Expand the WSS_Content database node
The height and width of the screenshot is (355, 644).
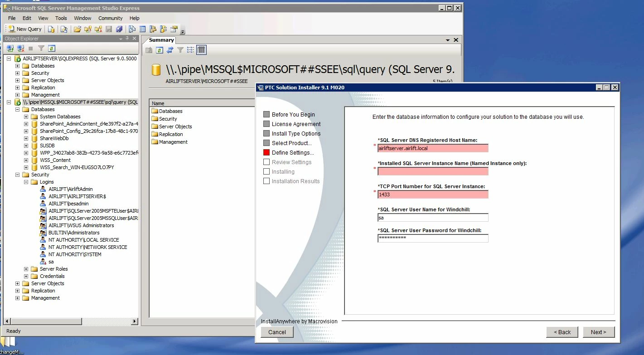[26, 160]
